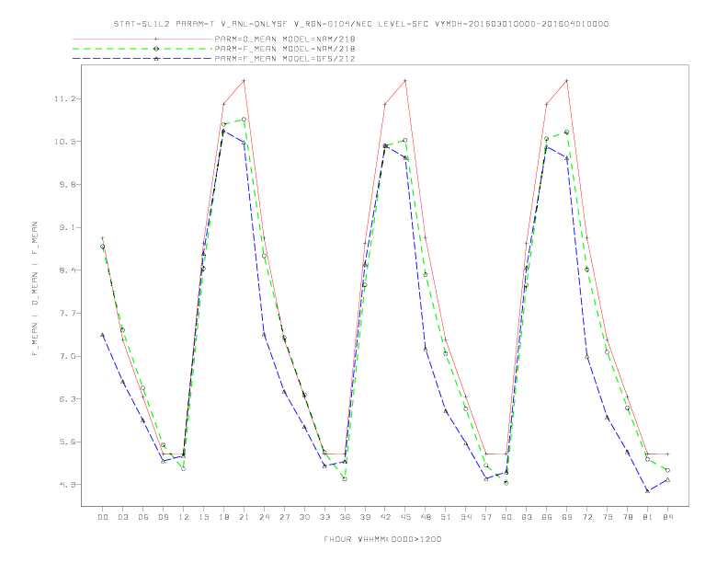Select legend entry PARM=F_MEAN MODEL=NAM/218
This screenshot has width=728, height=563.
[x=285, y=49]
